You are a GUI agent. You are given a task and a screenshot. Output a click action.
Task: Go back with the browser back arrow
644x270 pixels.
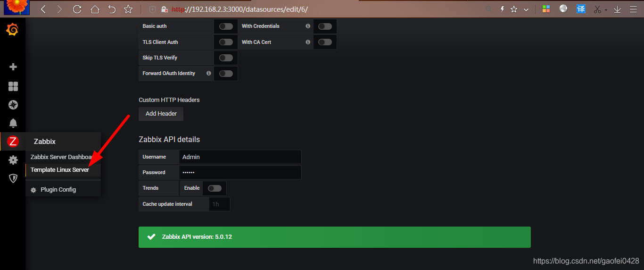[43, 9]
